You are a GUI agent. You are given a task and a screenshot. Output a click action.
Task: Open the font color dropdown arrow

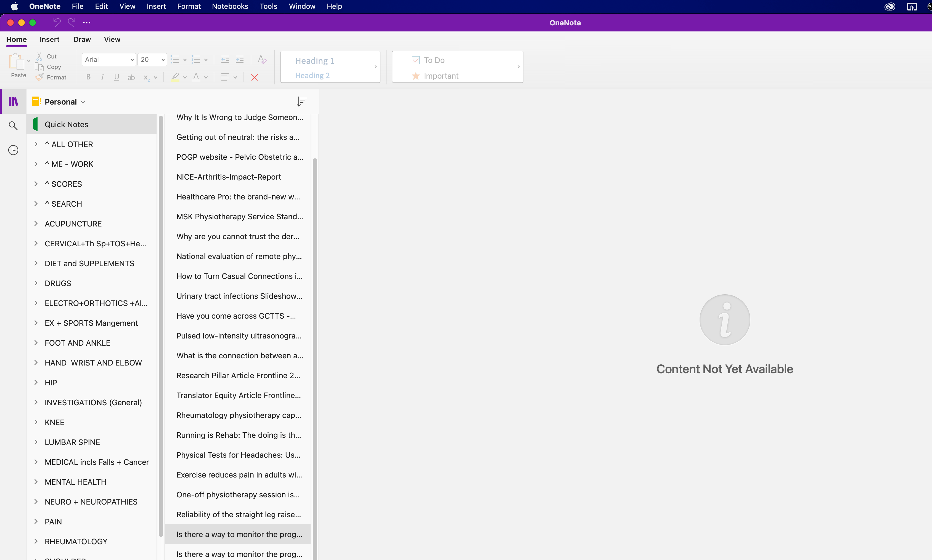pos(206,77)
